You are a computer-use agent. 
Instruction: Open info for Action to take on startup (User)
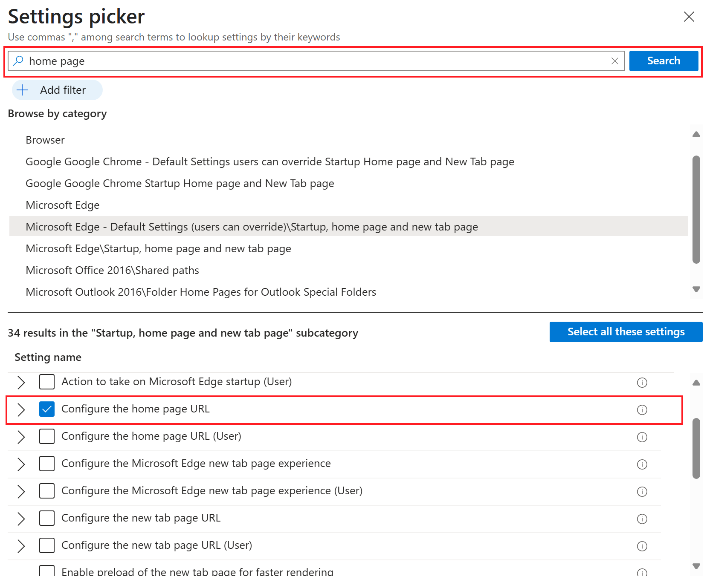pos(642,382)
